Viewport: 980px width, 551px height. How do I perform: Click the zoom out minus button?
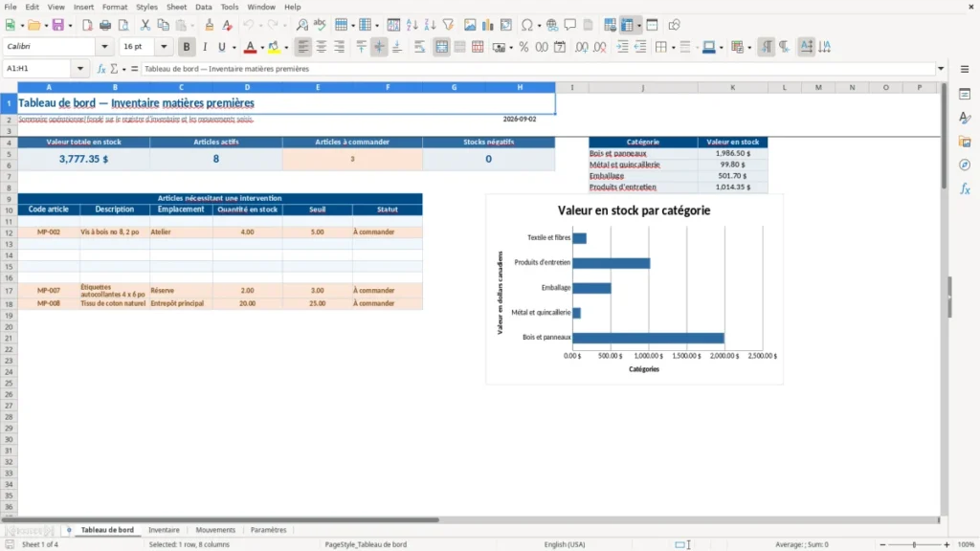coord(882,544)
